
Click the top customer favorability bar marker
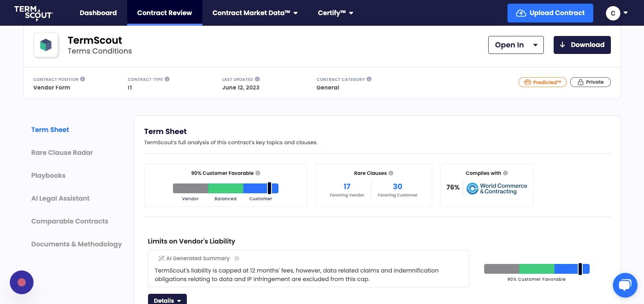point(269,188)
